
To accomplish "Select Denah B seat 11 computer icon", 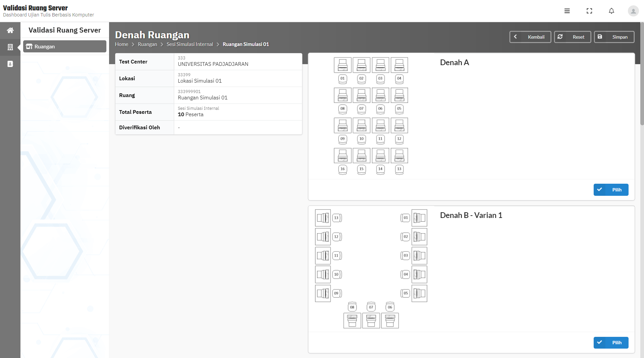I will point(323,256).
